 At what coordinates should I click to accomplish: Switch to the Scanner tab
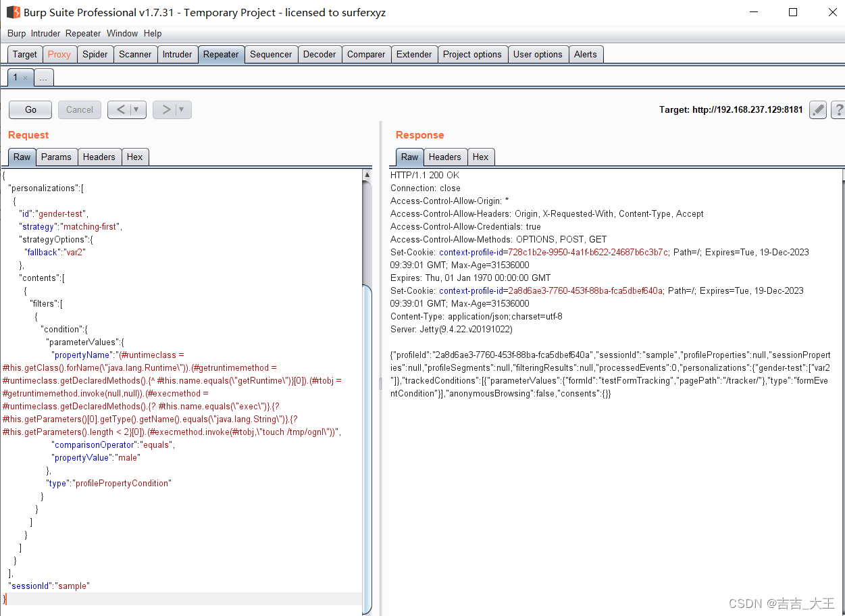click(x=135, y=54)
